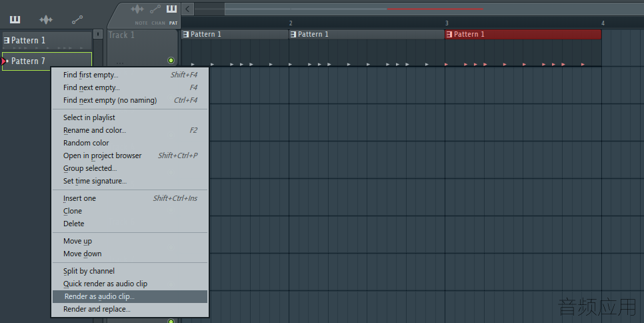Choose Insert one from context menu
This screenshot has height=323, width=644.
pos(130,198)
